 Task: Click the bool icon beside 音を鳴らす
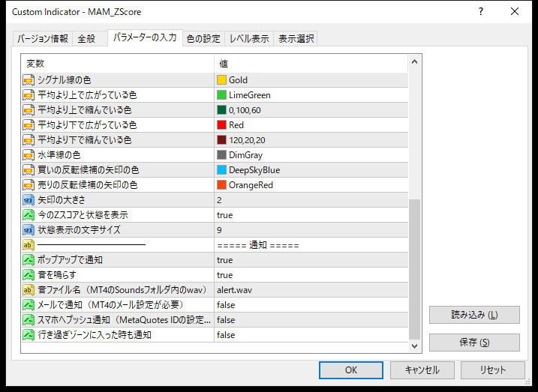click(29, 275)
